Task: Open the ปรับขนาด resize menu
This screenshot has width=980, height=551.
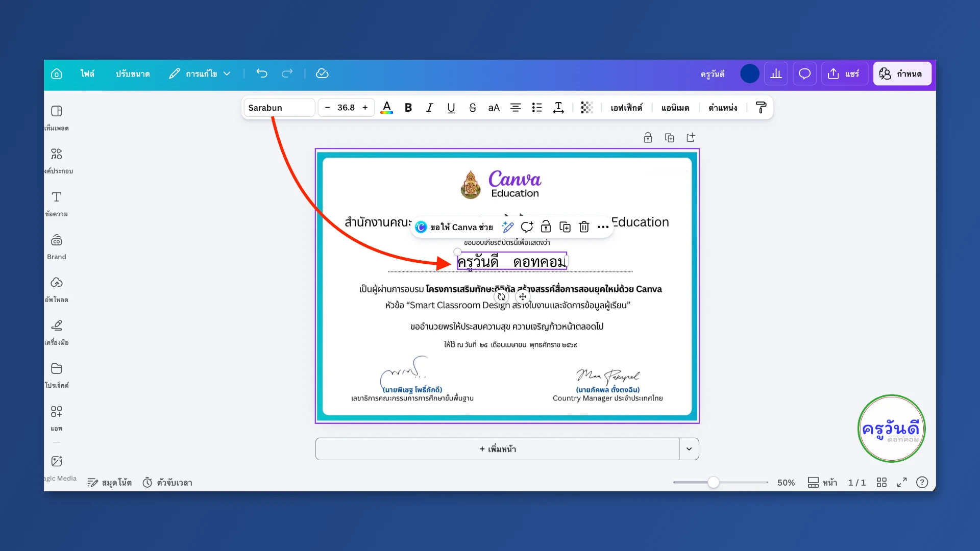Action: pos(133,73)
